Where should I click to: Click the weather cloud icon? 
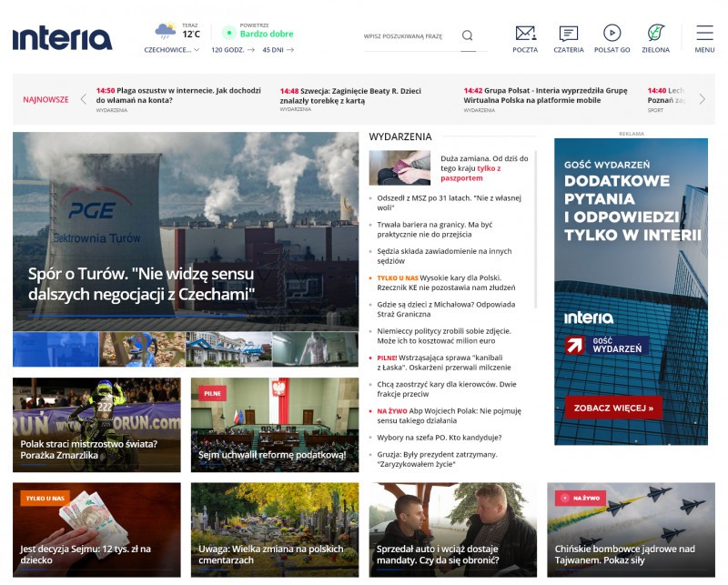pos(165,31)
